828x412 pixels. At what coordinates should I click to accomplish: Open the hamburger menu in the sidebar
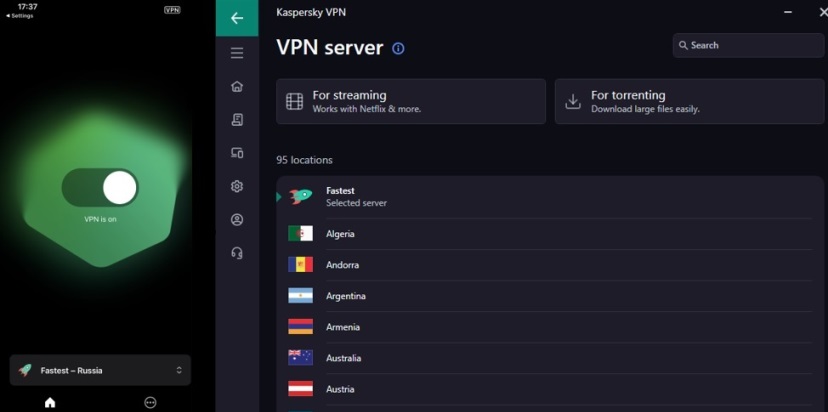pyautogui.click(x=237, y=53)
